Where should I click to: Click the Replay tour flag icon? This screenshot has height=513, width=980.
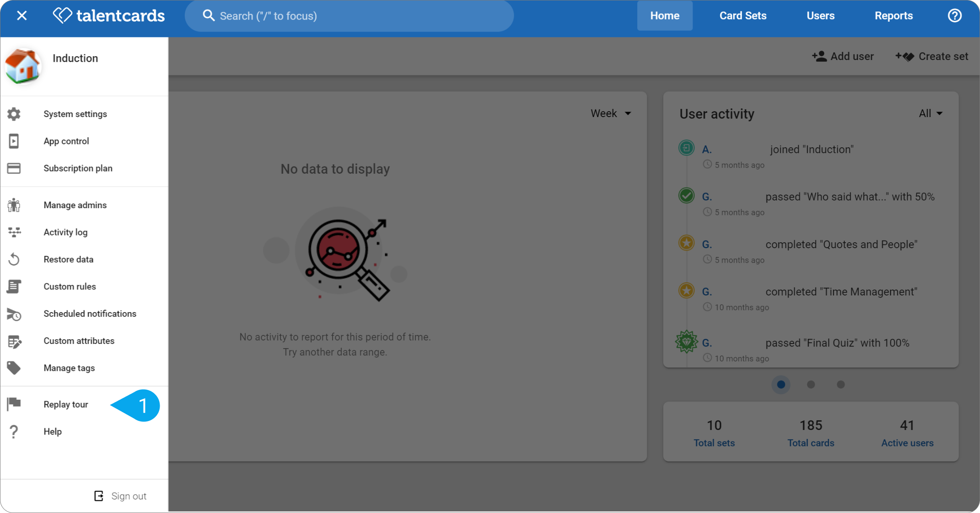(x=14, y=404)
